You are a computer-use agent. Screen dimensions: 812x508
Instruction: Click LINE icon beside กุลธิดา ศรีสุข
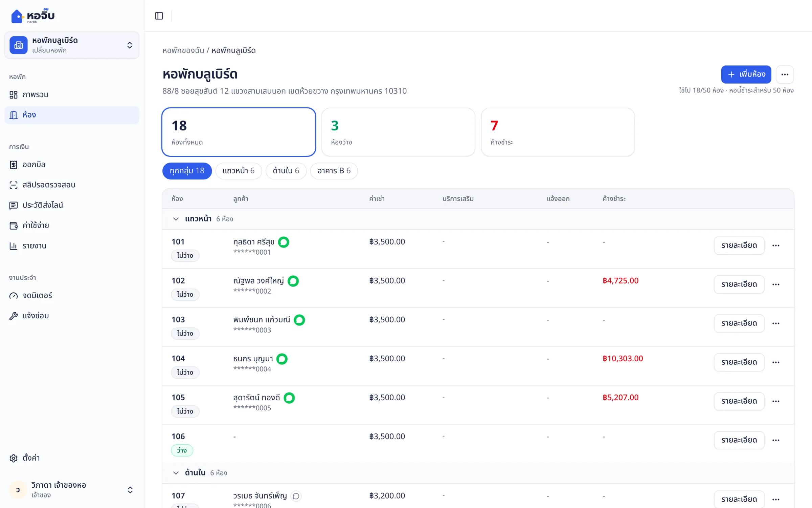(x=284, y=242)
